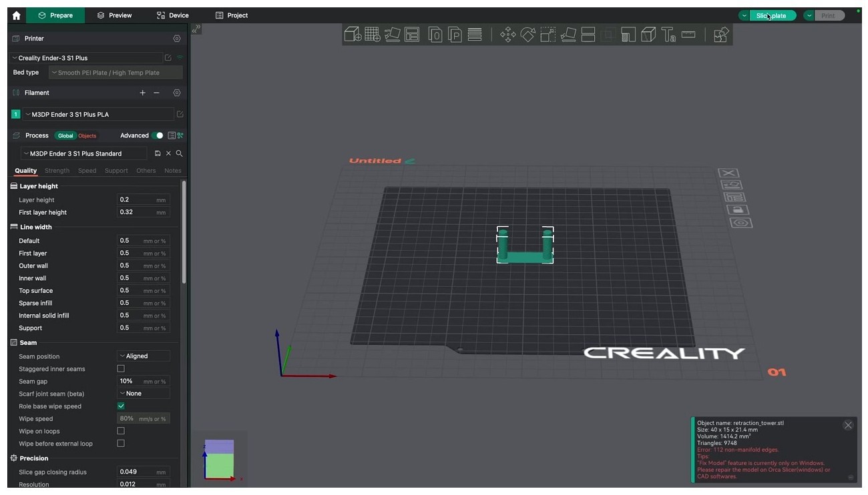The height and width of the screenshot is (495, 868).
Task: Arrange all objects using the top toolbar icon
Action: (411, 34)
